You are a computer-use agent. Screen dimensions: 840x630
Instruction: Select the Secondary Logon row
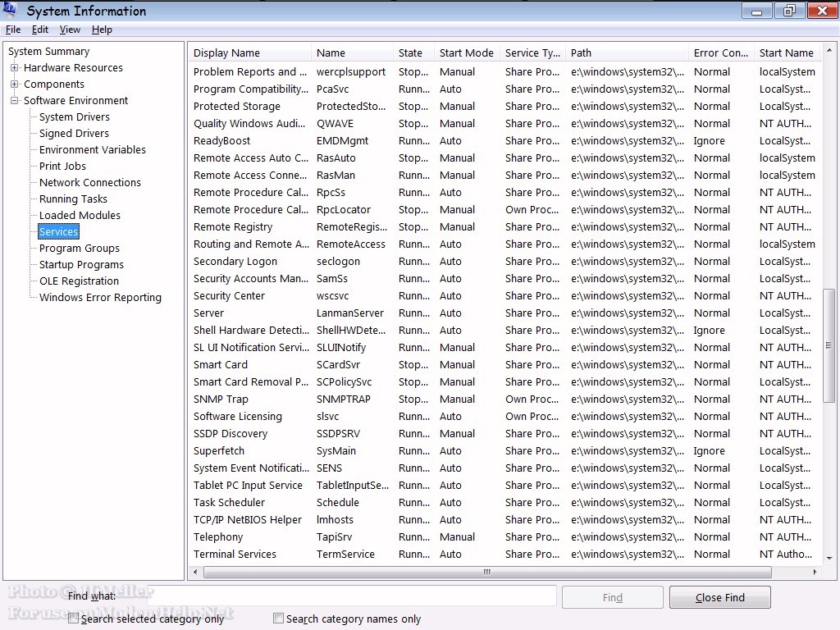point(504,262)
